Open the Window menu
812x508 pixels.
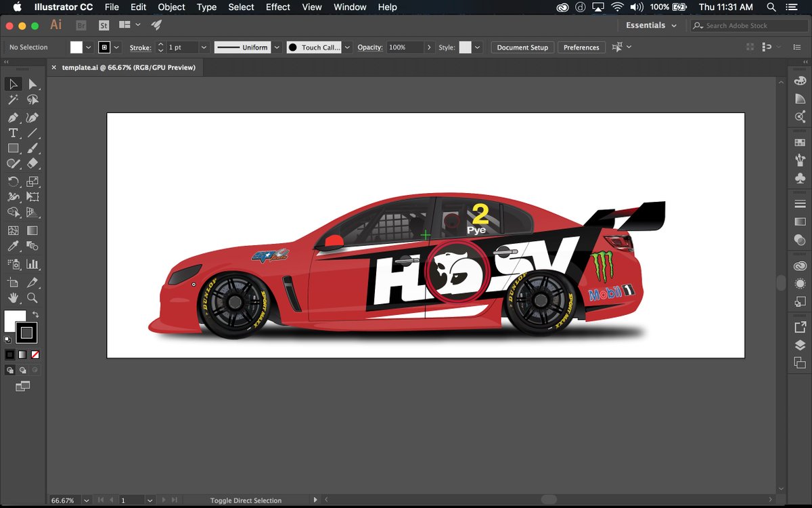(350, 7)
